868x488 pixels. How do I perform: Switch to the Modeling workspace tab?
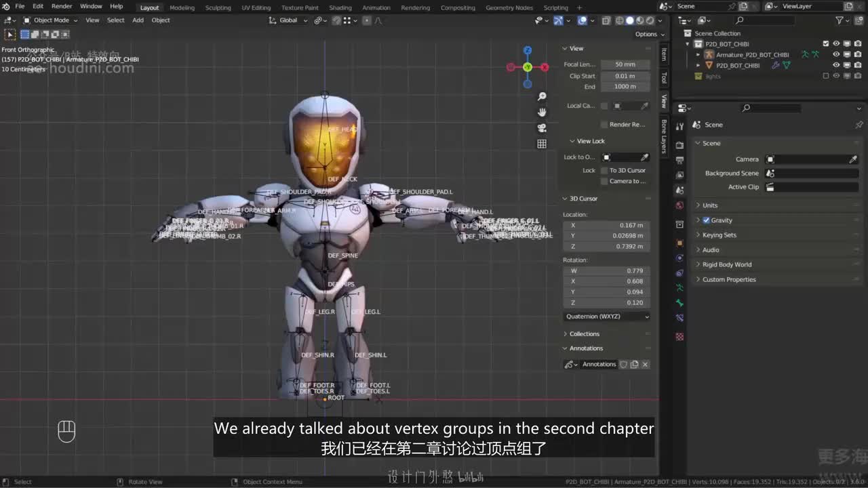pyautogui.click(x=182, y=8)
